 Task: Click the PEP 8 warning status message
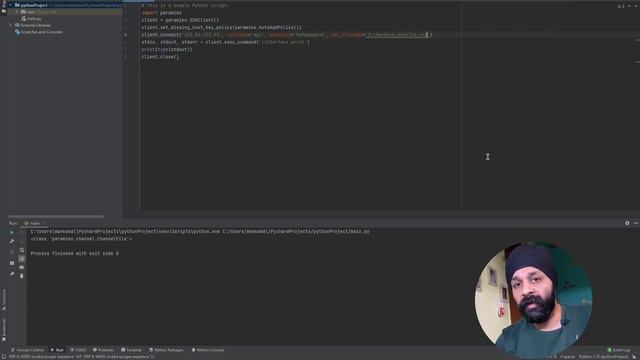tap(81, 357)
